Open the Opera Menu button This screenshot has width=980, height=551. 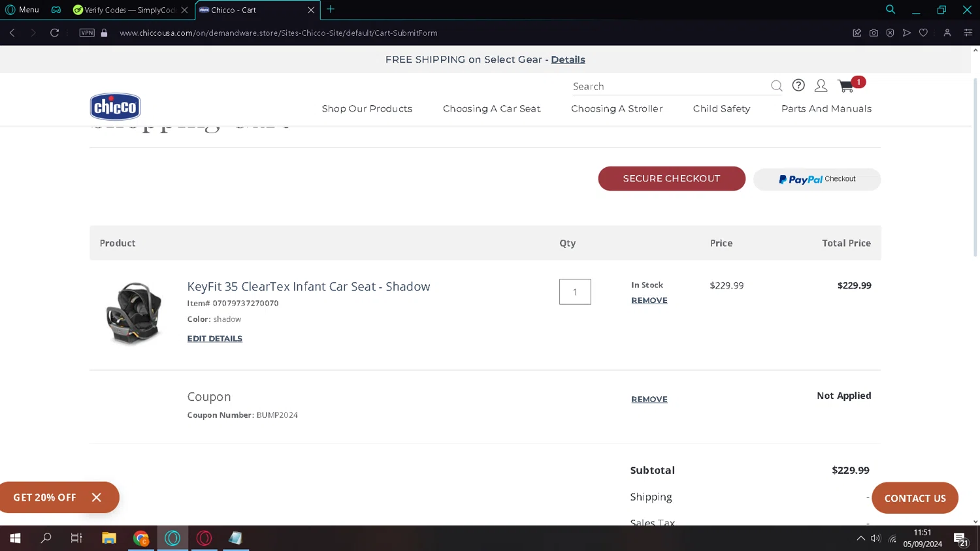22,10
